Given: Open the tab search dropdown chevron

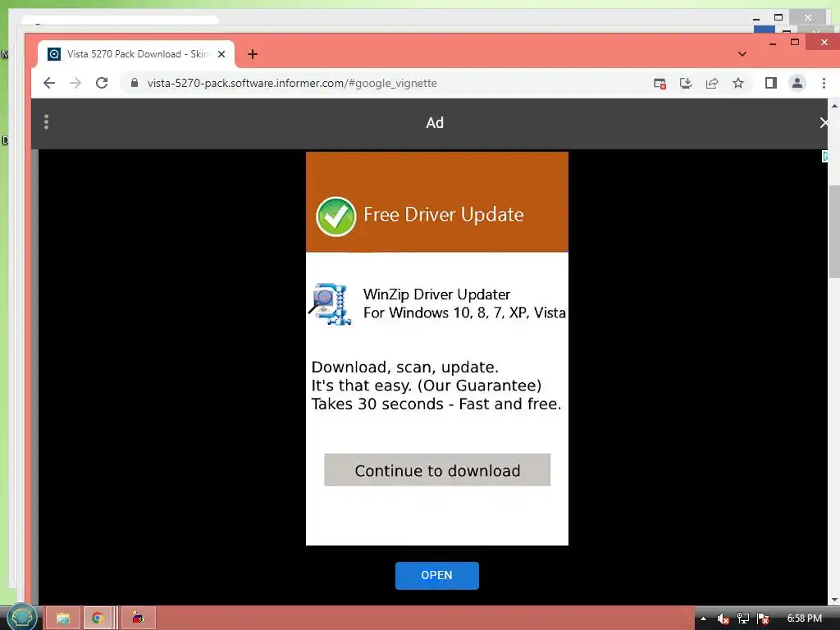Looking at the screenshot, I should (742, 54).
